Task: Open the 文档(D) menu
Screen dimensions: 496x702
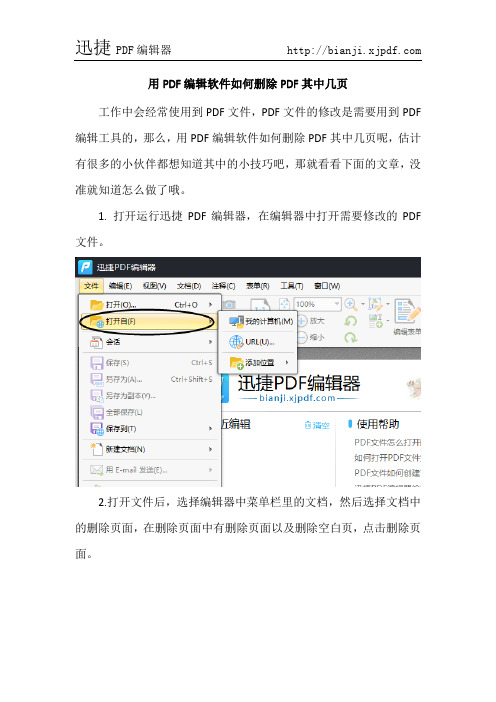Action: click(189, 286)
